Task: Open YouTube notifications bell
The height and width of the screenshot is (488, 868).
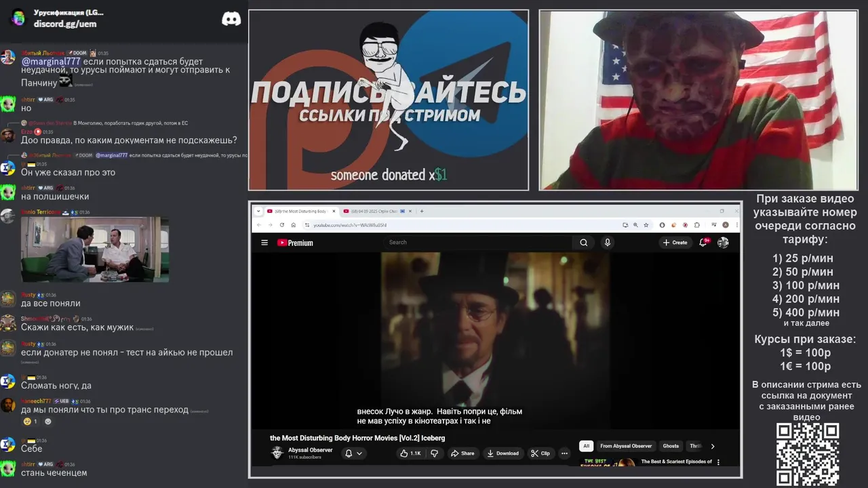Action: point(704,243)
